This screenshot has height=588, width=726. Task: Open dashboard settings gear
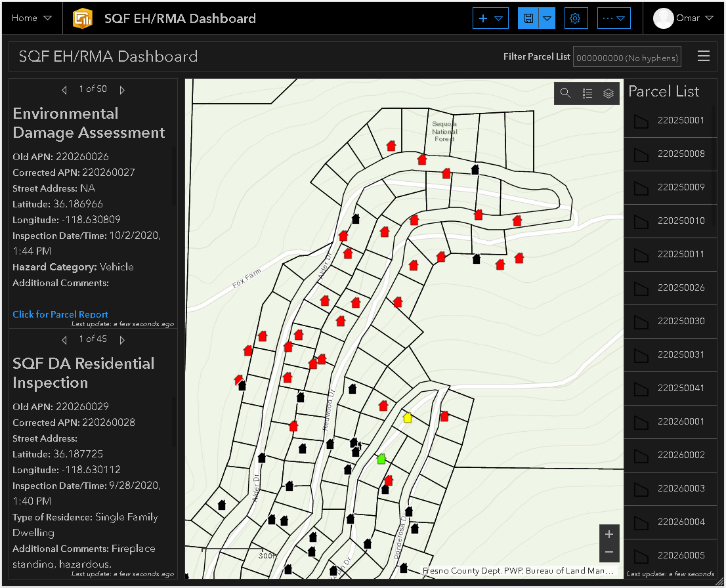tap(576, 18)
